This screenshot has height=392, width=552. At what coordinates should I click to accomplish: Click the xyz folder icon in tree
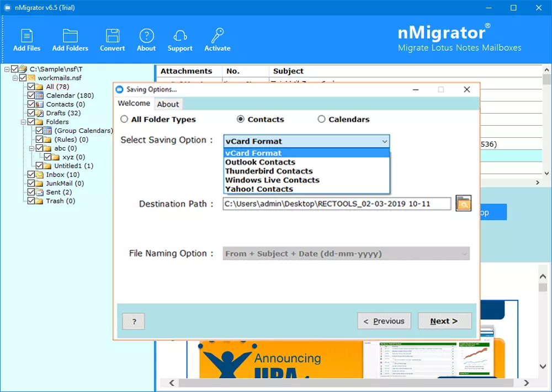point(56,157)
